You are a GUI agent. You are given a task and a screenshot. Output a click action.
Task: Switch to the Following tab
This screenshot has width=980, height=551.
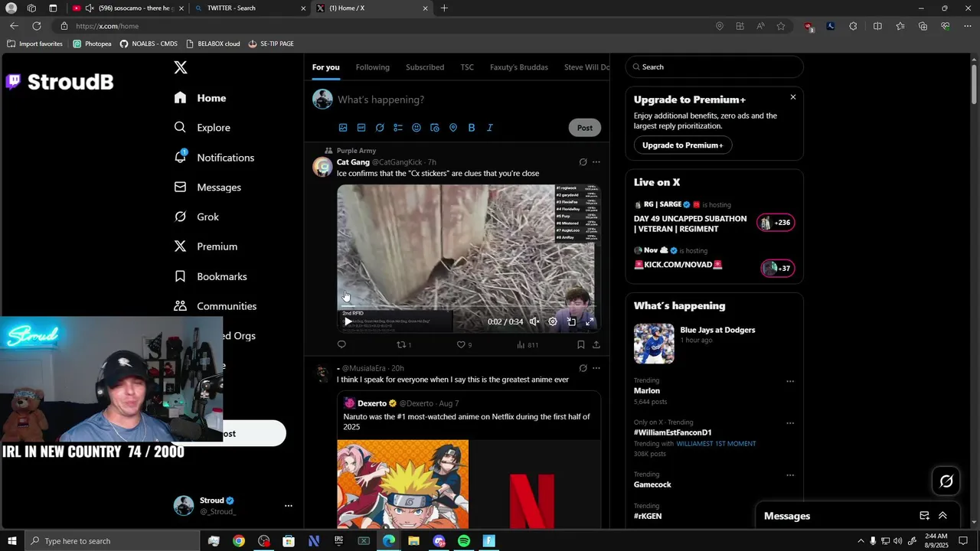pos(373,67)
